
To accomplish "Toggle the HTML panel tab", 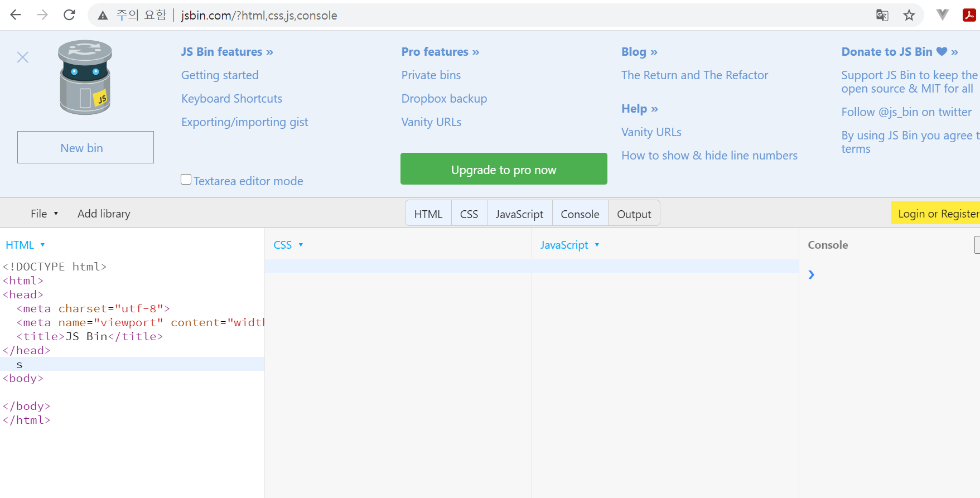I will point(428,214).
